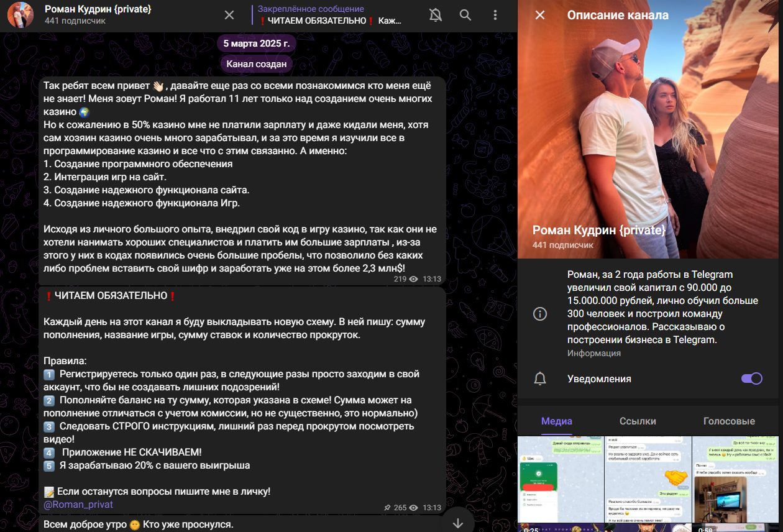Click the muted bell icon in header
783x532 pixels.
[435, 15]
